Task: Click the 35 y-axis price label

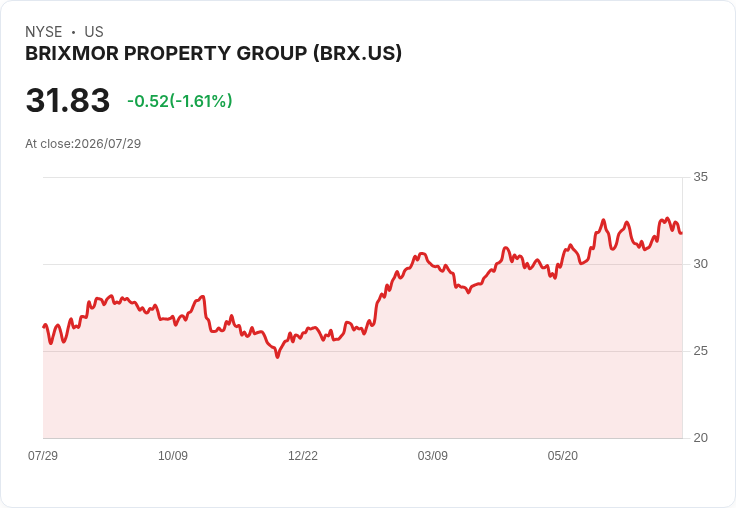Action: [x=700, y=177]
